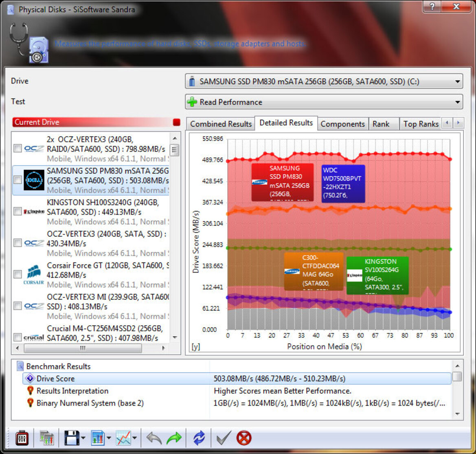Select the Benchmark Results header row

234,366
